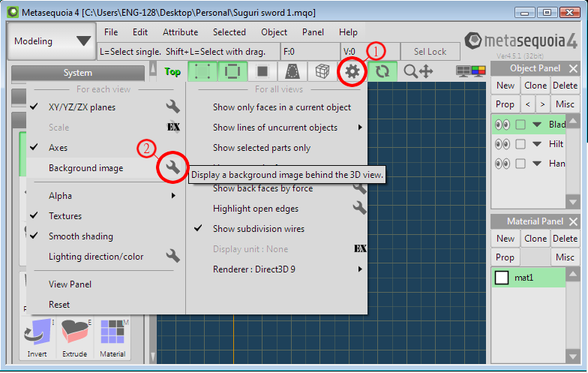Uncheck Smooth shading option
Image resolution: width=588 pixels, height=373 pixels.
coord(81,236)
